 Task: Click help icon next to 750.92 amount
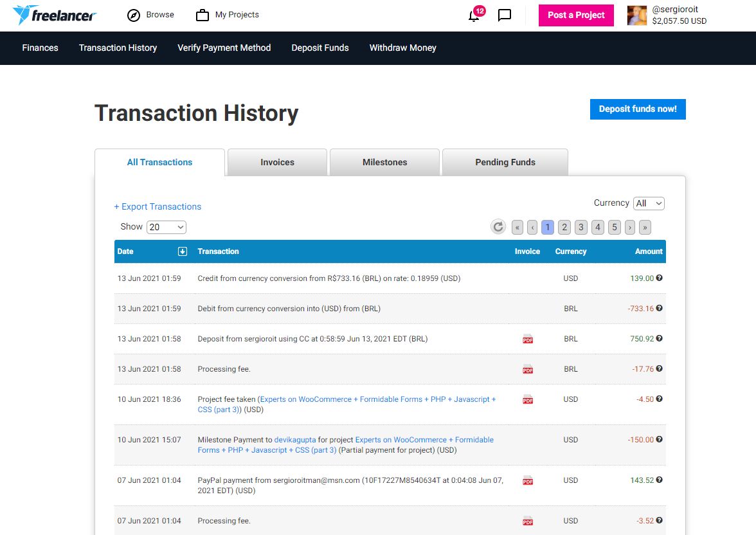point(659,339)
